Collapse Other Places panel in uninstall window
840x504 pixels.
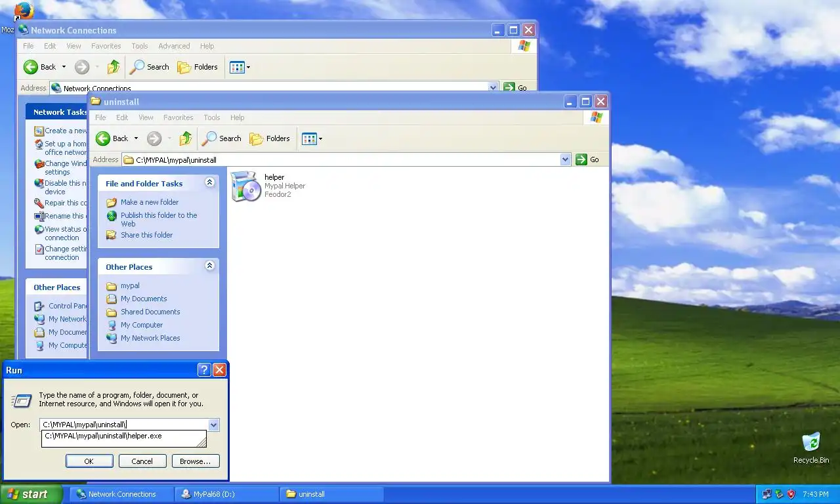pyautogui.click(x=209, y=266)
